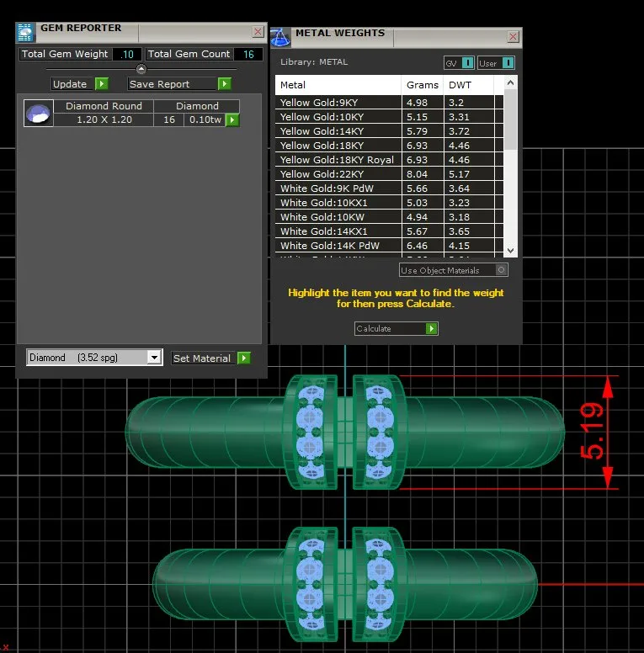Select White Gold:14KX1 row
This screenshot has width=644, height=653.
(x=389, y=231)
